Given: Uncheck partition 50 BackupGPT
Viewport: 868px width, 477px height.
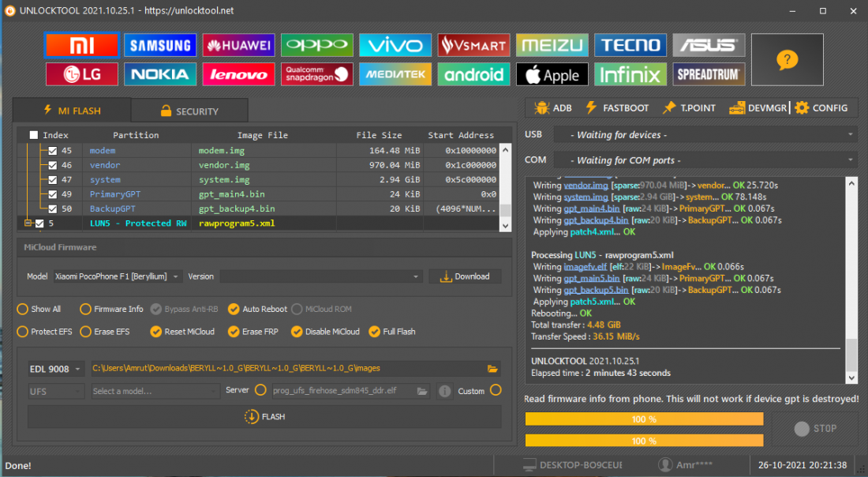Looking at the screenshot, I should pyautogui.click(x=53, y=208).
